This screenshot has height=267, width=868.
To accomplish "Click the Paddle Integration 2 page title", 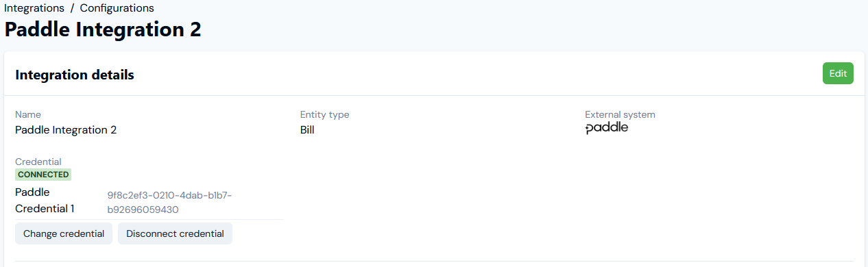I will point(103,30).
